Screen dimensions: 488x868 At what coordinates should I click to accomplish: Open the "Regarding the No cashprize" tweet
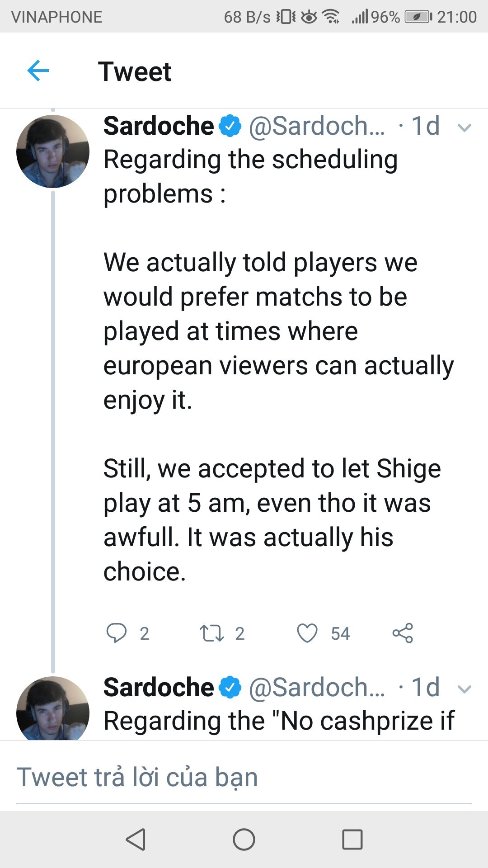(x=279, y=721)
